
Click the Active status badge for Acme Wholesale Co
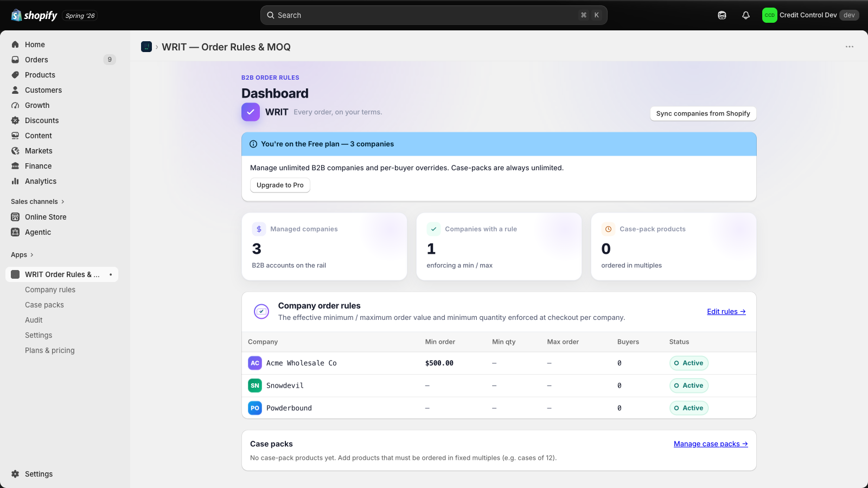tap(689, 363)
